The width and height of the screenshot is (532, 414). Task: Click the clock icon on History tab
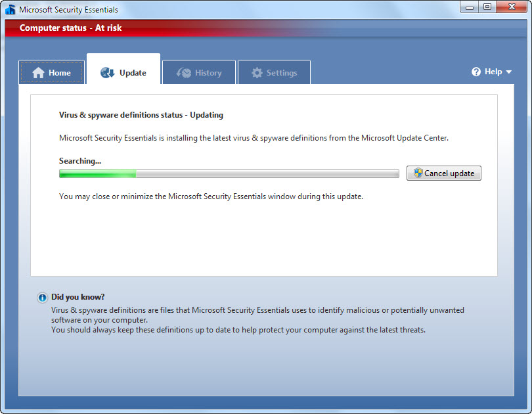coord(184,73)
